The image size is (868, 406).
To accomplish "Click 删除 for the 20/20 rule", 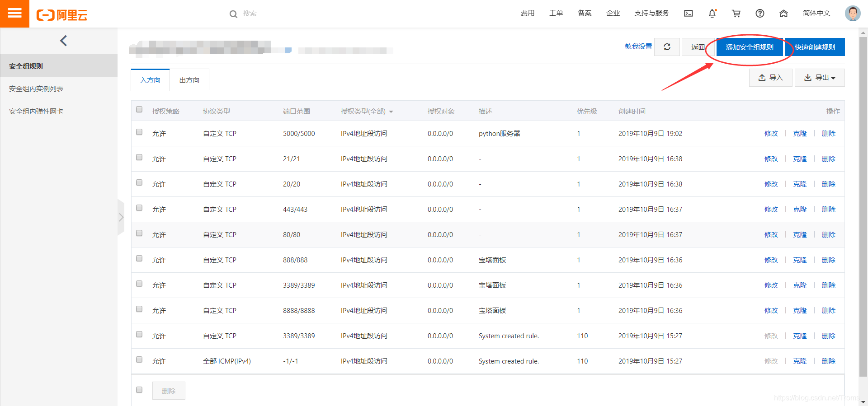I will (x=829, y=184).
